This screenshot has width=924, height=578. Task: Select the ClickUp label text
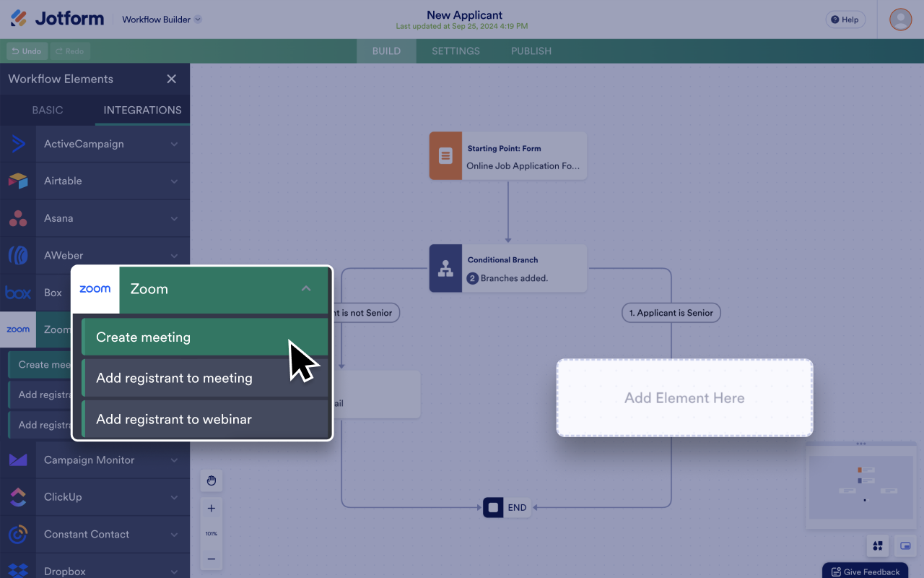pos(63,497)
